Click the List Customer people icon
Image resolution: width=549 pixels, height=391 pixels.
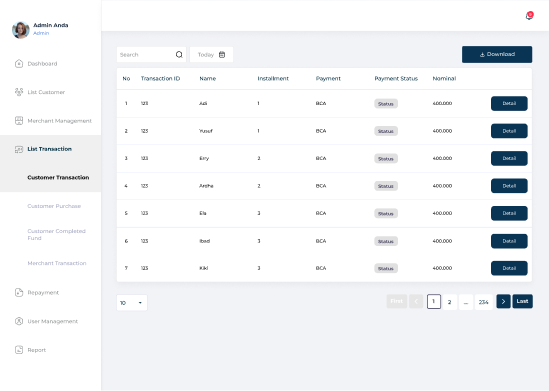point(19,92)
